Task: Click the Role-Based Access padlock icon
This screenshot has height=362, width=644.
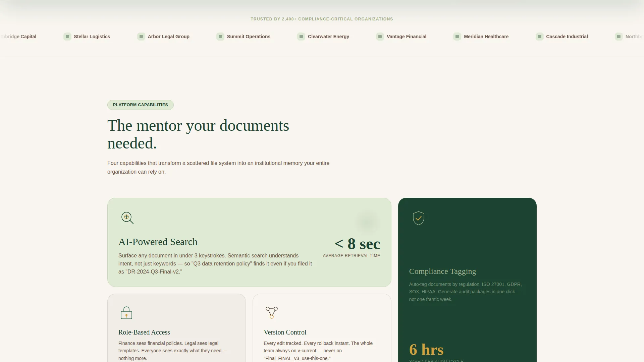Action: (126, 313)
